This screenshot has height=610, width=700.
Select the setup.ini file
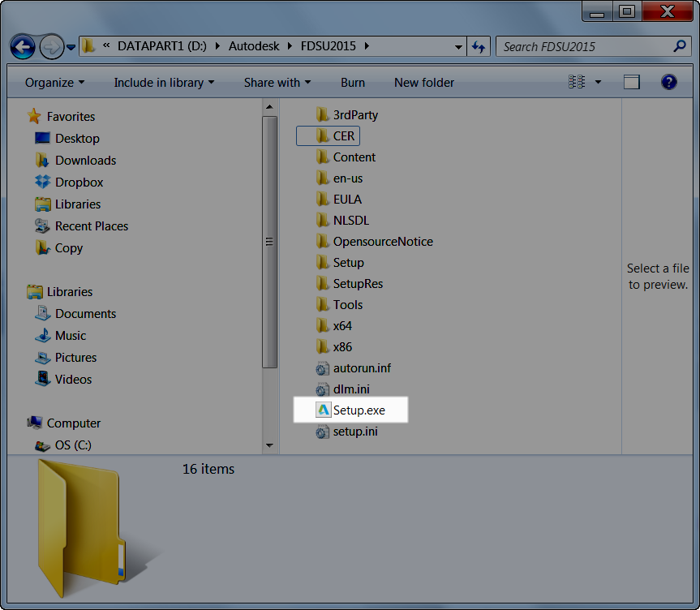pos(346,432)
